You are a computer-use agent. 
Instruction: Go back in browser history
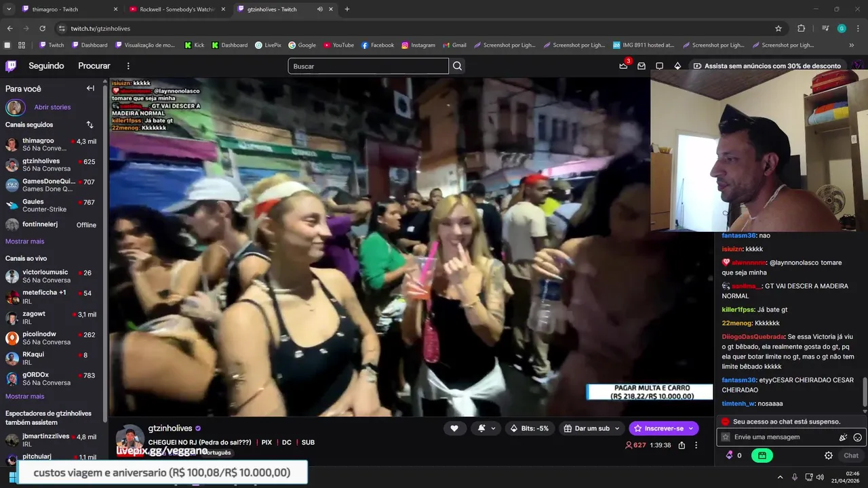pos(9,28)
